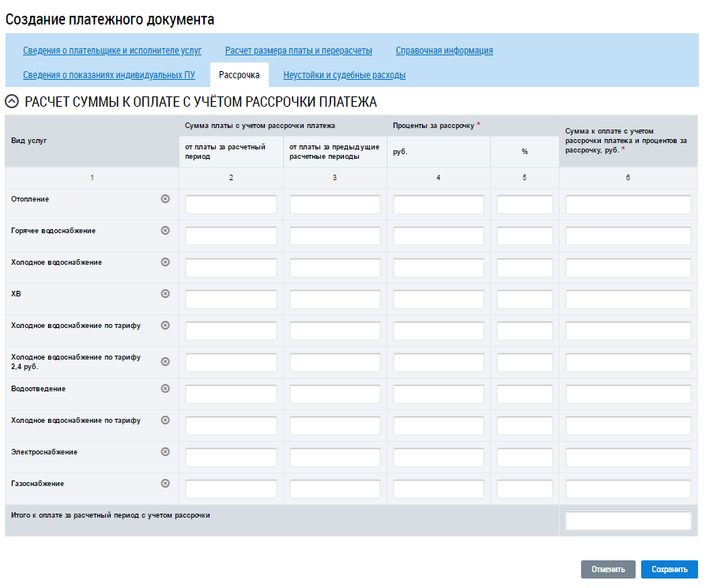Screen dimensions: 706x588
Task: Collapse the Расчет суммы к оплате section
Action: click(12, 102)
